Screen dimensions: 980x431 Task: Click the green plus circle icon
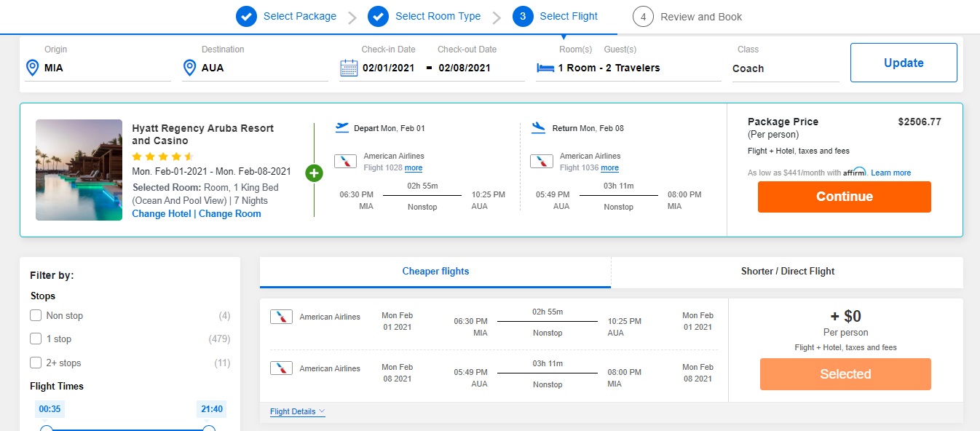pos(314,173)
